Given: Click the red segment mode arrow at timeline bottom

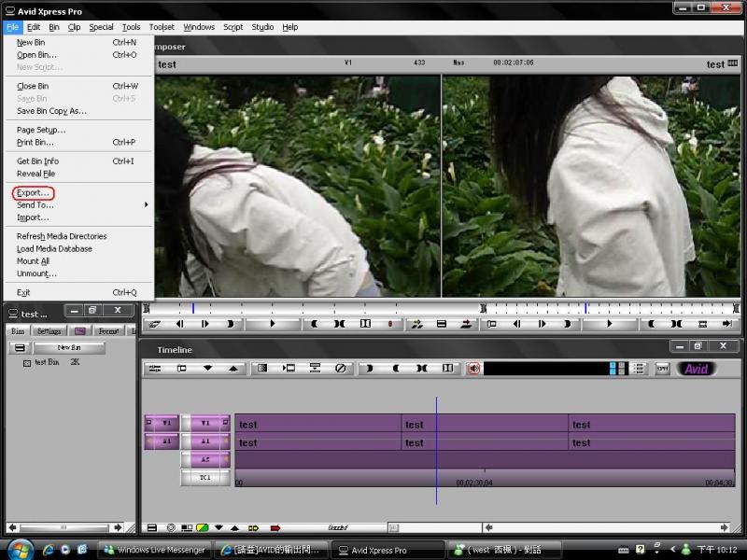Looking at the screenshot, I should 275,528.
